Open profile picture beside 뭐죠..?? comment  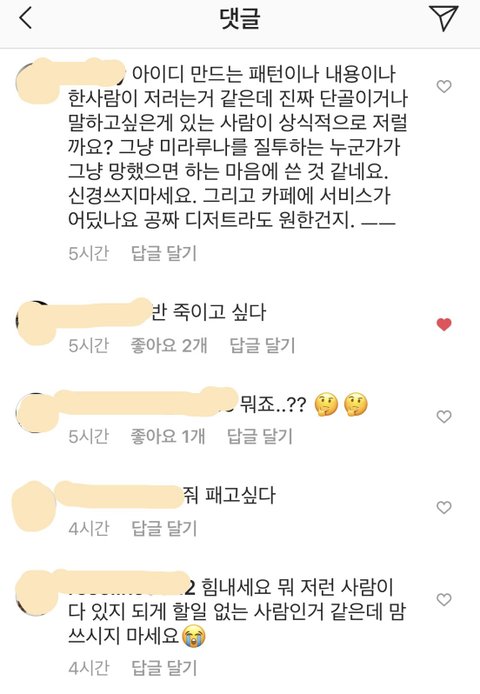37,413
